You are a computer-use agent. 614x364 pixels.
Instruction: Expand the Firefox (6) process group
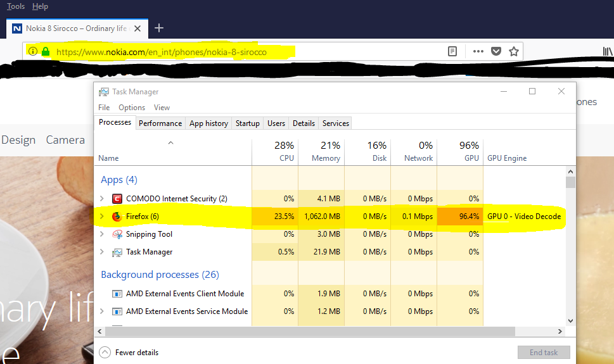tap(102, 216)
